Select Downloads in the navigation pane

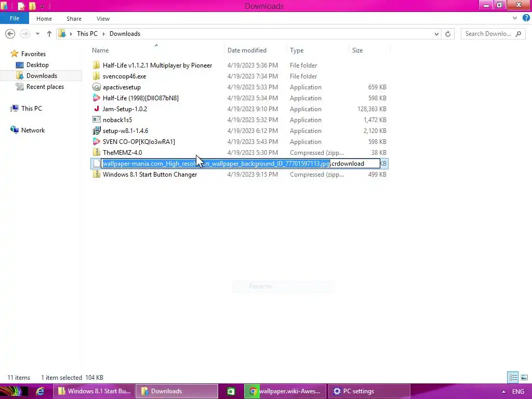tap(42, 76)
